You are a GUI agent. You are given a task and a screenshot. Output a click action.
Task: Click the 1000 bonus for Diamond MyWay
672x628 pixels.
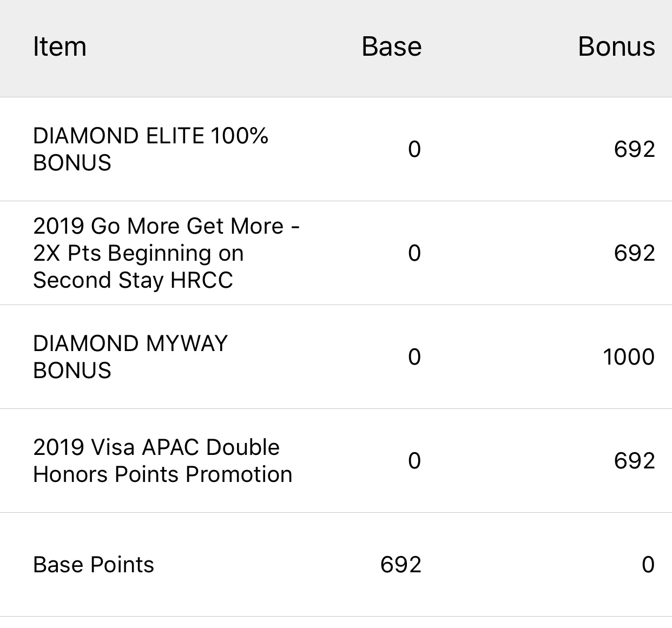tap(629, 357)
